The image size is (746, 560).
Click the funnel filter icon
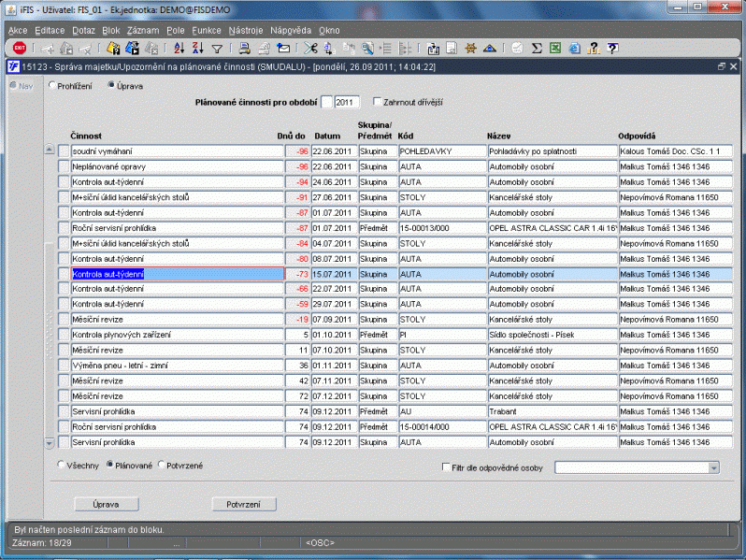pyautogui.click(x=217, y=49)
